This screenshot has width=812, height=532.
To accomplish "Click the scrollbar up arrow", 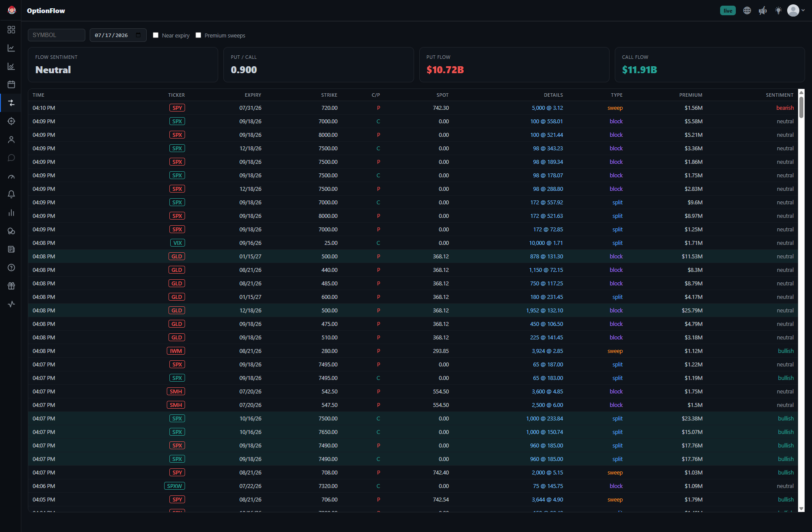I will point(801,92).
